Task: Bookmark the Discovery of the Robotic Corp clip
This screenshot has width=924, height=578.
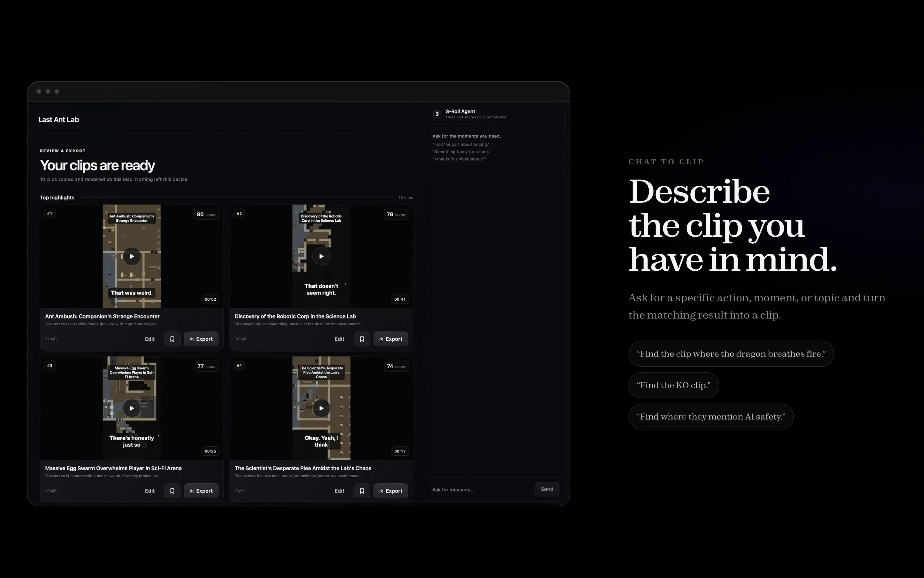Action: pyautogui.click(x=362, y=339)
